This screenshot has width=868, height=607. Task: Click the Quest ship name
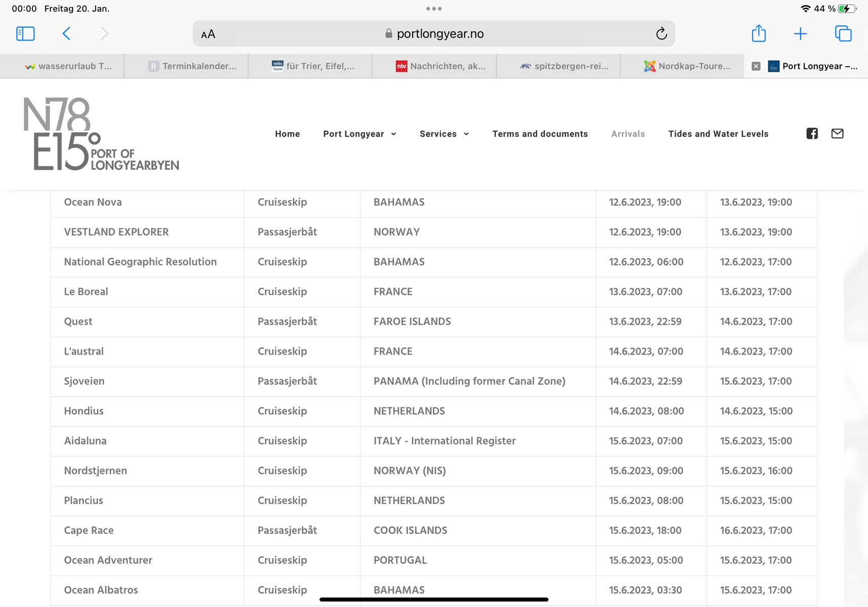(78, 322)
